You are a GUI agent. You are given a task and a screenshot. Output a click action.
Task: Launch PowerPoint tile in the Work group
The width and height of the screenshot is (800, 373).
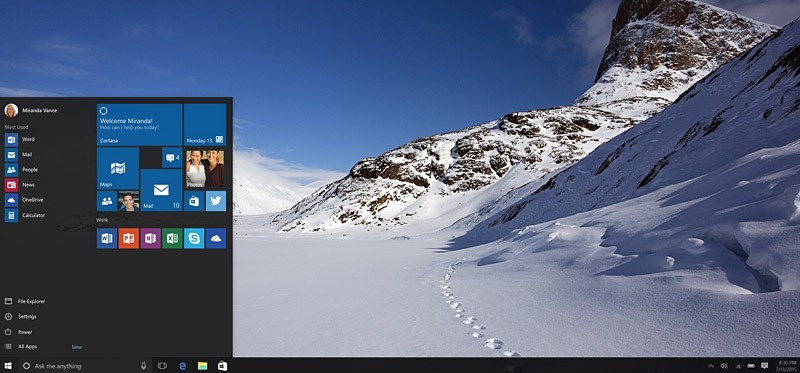tap(129, 238)
